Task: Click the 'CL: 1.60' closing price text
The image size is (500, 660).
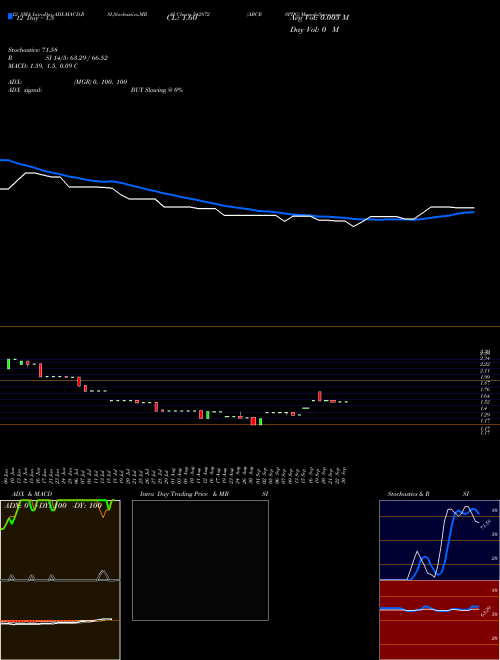Action: (182, 18)
